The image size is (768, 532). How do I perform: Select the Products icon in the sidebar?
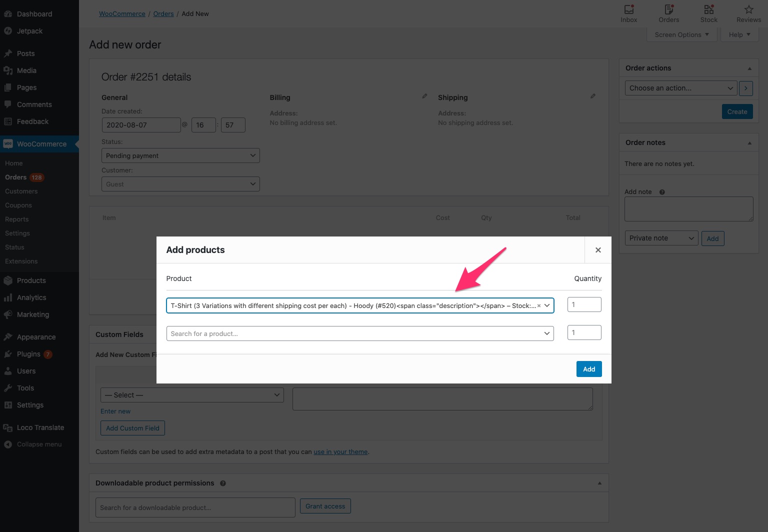pyautogui.click(x=8, y=280)
